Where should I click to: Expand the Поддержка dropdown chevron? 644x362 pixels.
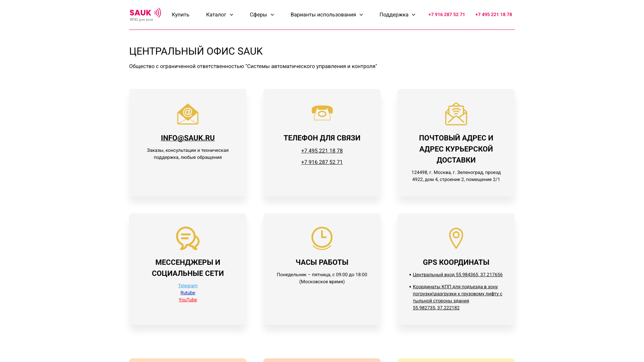[x=414, y=15]
